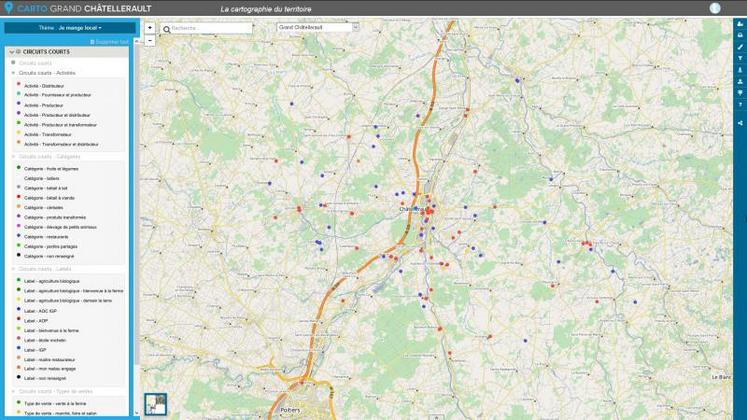This screenshot has width=747, height=420.
Task: Zoom out of the map
Action: (149, 39)
